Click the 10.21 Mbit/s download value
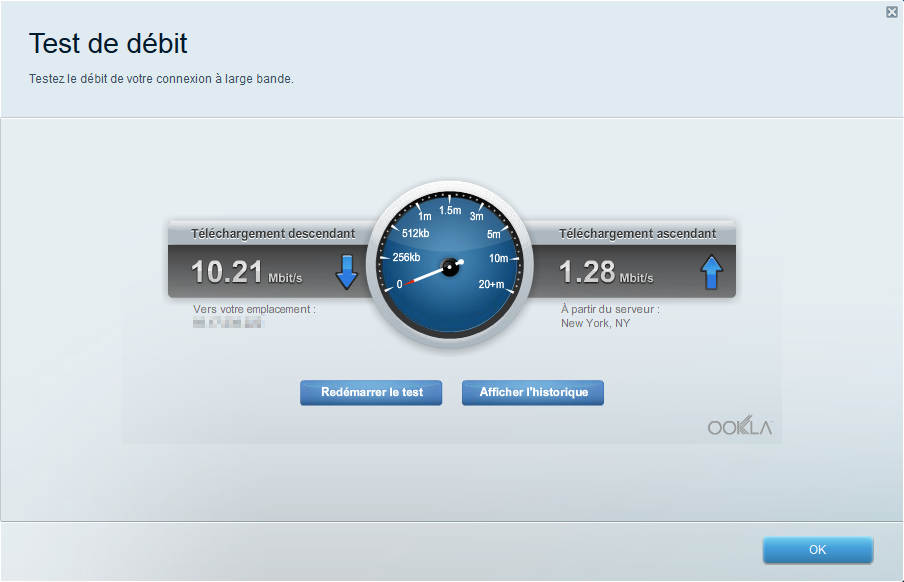Screen dimensions: 904x582 pos(246,272)
